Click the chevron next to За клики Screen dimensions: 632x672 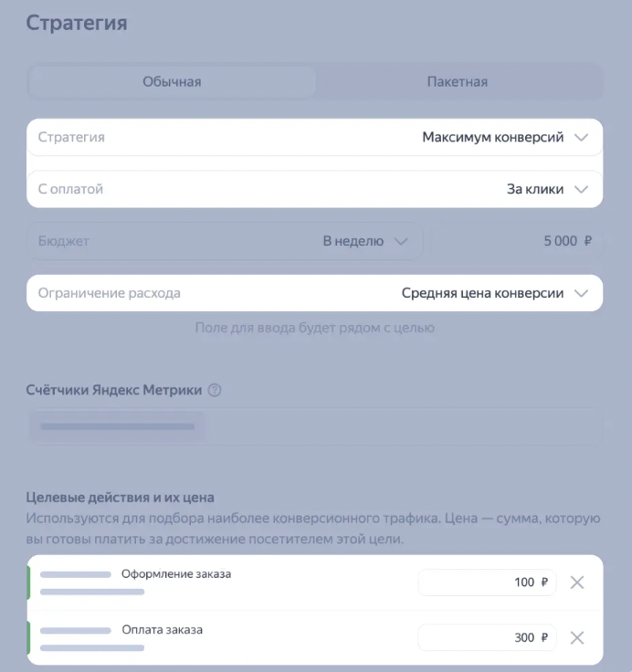pyautogui.click(x=582, y=189)
